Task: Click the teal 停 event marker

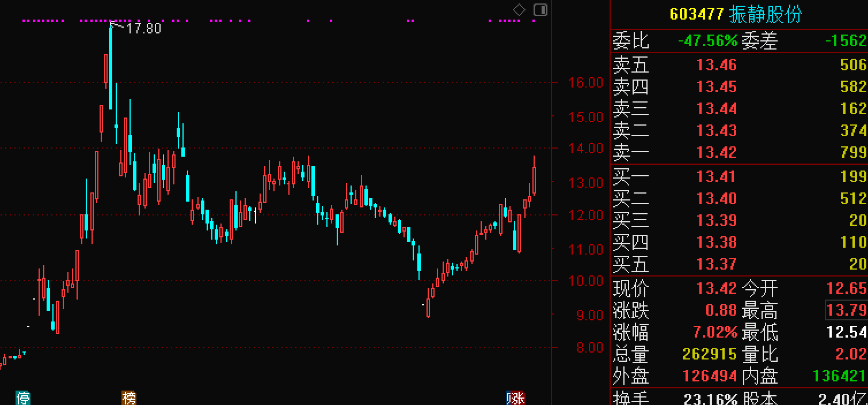Action: (x=23, y=398)
